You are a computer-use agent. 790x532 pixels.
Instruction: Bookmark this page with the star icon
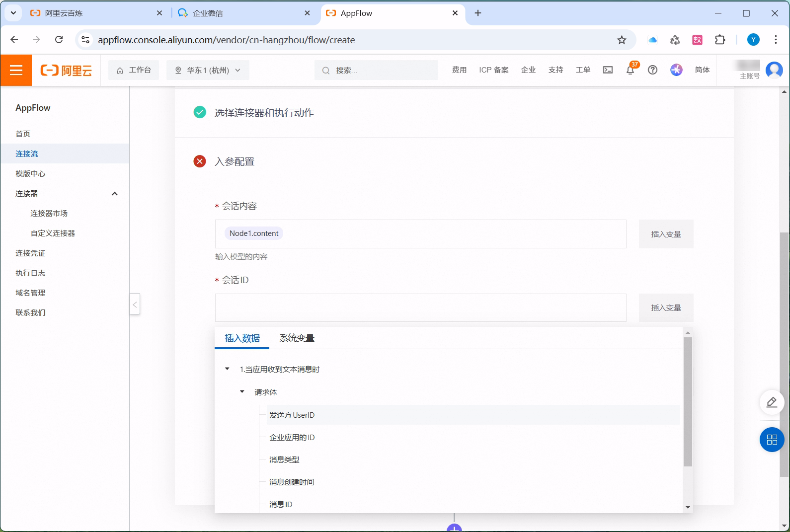(622, 40)
